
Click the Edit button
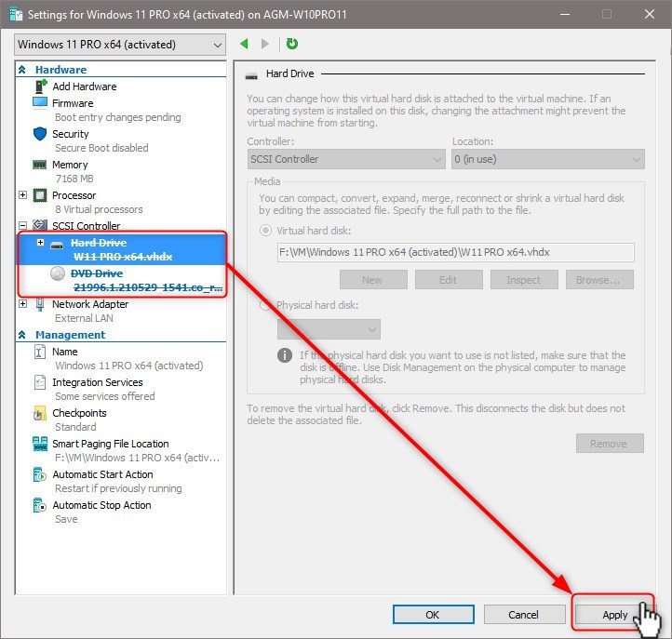449,280
